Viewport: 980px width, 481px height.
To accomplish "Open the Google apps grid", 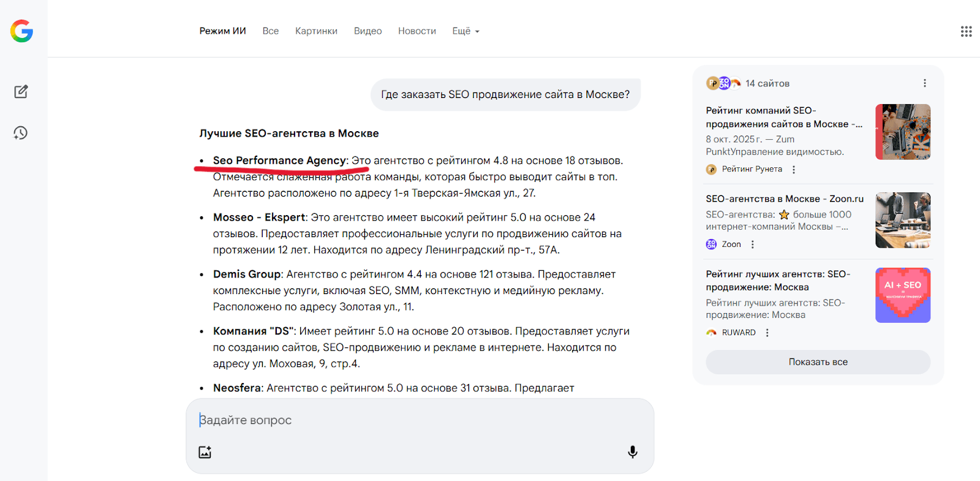I will coord(966,31).
